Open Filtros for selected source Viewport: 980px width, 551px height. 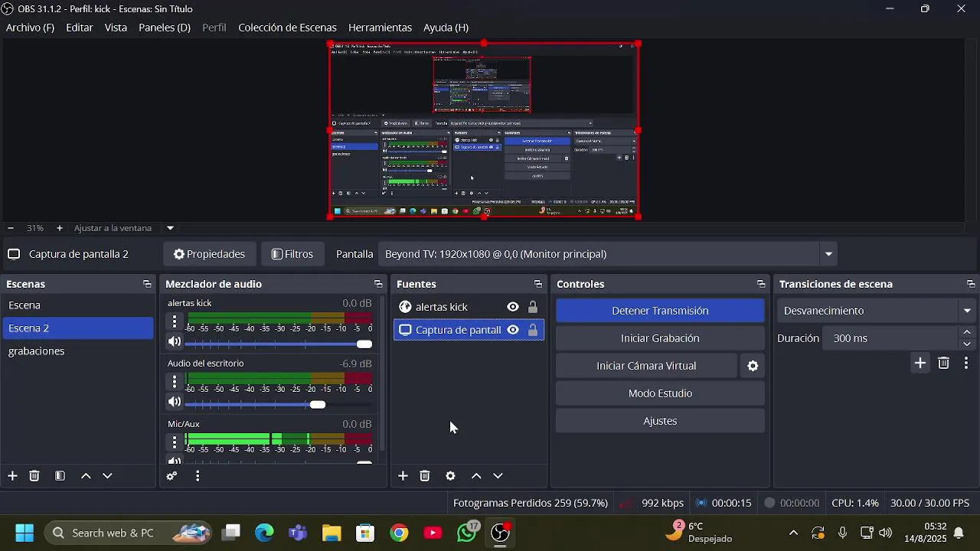pyautogui.click(x=292, y=254)
